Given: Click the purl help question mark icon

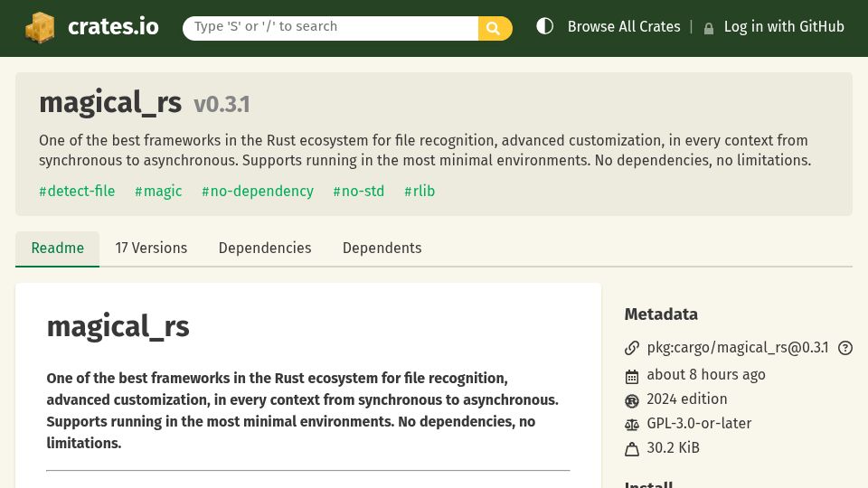Looking at the screenshot, I should point(845,348).
